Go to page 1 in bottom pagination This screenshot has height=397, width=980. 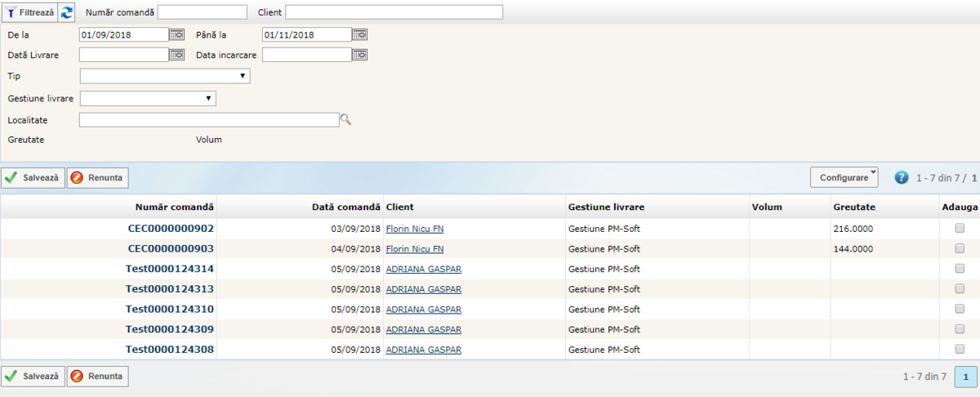966,377
